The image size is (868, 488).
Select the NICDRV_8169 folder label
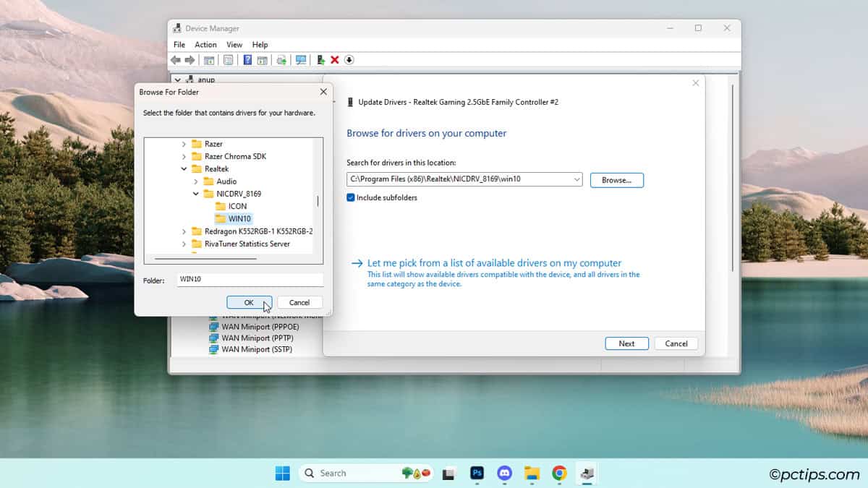[239, 194]
